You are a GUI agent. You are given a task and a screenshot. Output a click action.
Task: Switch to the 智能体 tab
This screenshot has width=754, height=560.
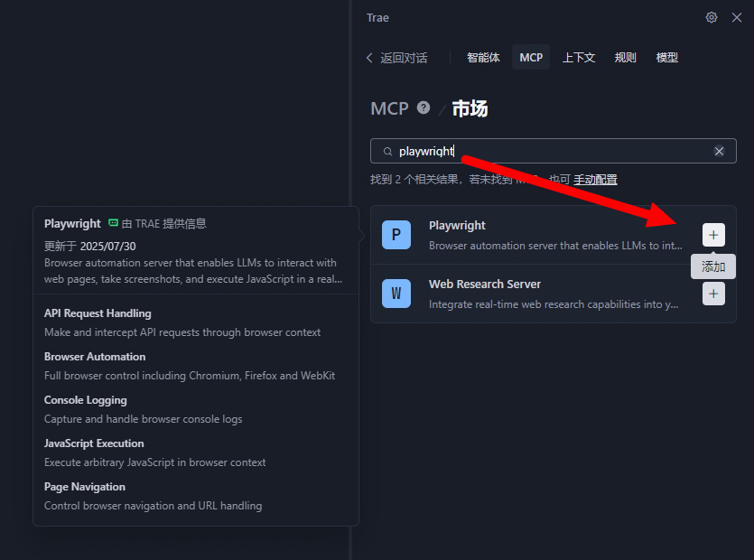click(x=483, y=58)
